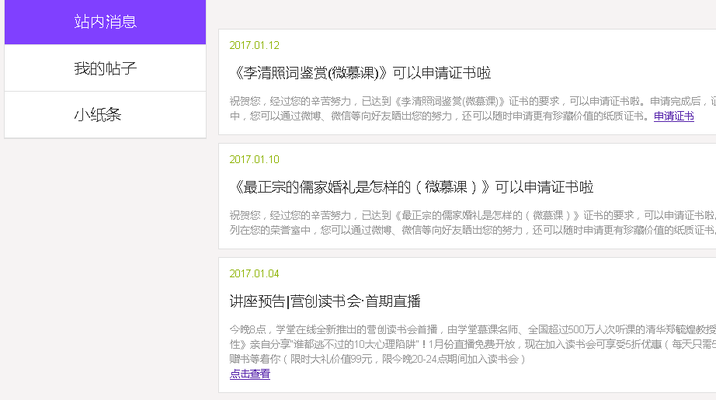Image resolution: width=716 pixels, height=400 pixels.
Task: Open the 我的帖子 tab
Action: coord(105,68)
